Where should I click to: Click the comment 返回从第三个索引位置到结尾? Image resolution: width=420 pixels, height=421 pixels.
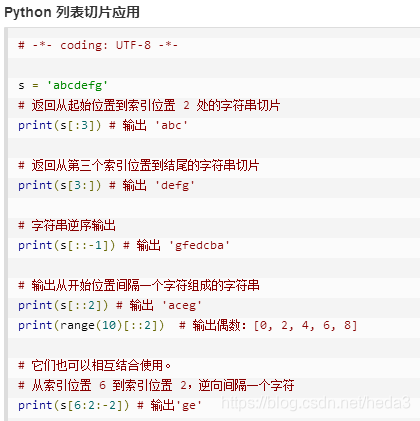pyautogui.click(x=139, y=165)
